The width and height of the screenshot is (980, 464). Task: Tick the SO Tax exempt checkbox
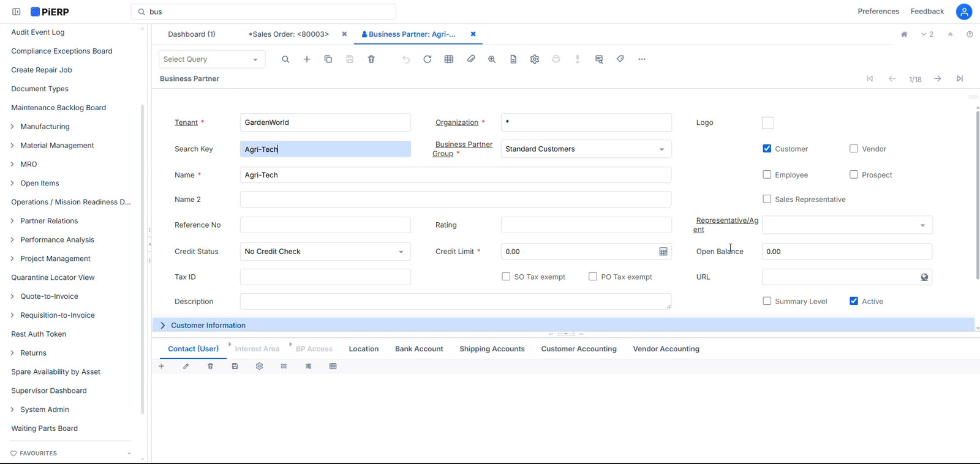tap(506, 277)
